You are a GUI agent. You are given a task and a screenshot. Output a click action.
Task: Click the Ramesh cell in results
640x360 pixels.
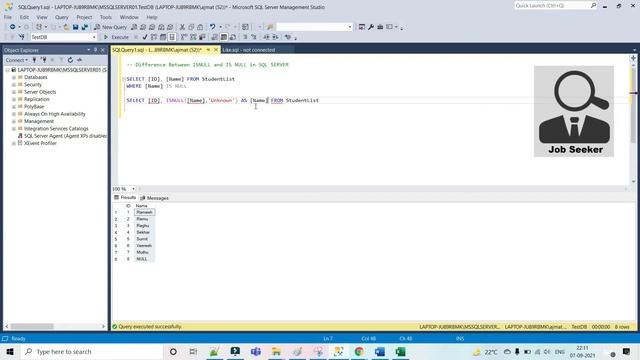tap(144, 212)
